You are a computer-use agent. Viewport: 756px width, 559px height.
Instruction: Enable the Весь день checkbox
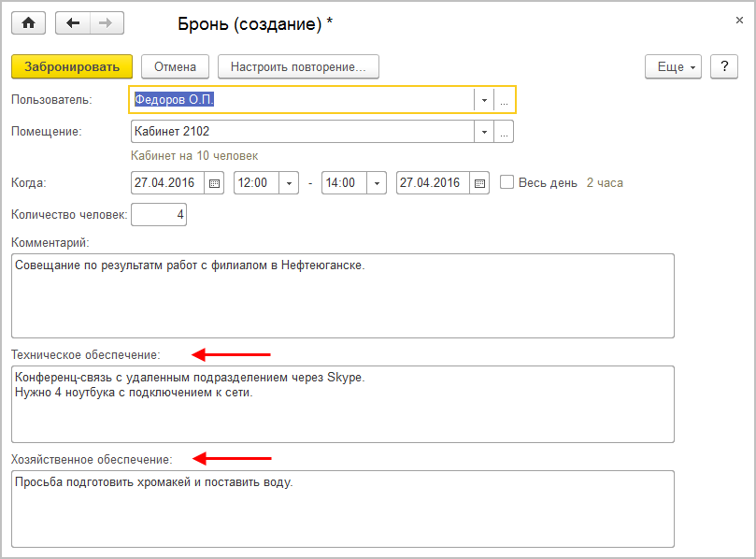pos(506,182)
